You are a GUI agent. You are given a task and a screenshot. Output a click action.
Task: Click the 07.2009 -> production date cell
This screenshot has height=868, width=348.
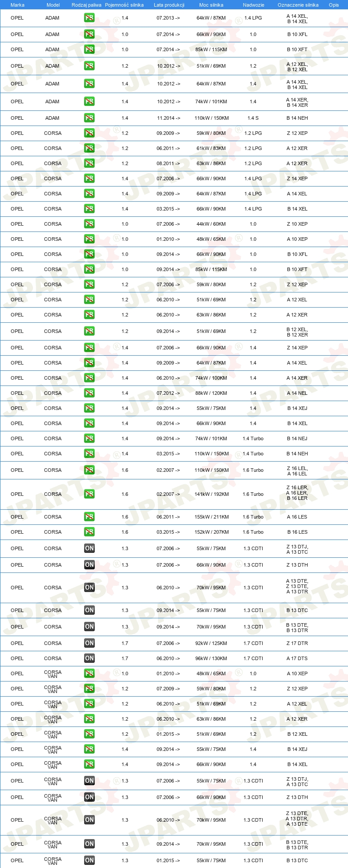[168, 689]
